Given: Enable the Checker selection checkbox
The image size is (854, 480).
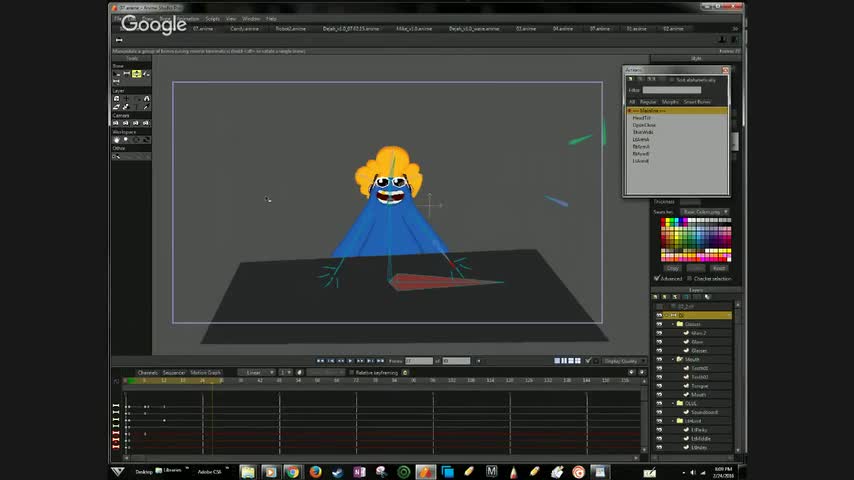Looking at the screenshot, I should [x=690, y=278].
